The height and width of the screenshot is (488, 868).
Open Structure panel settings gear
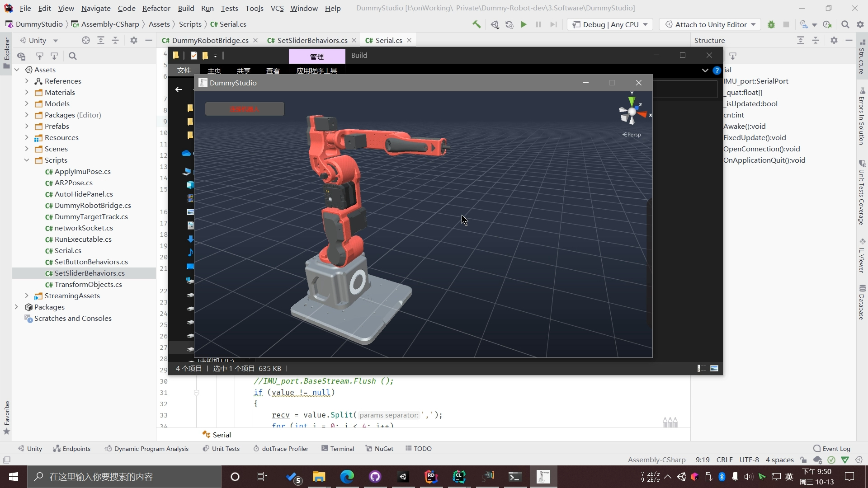tap(834, 40)
